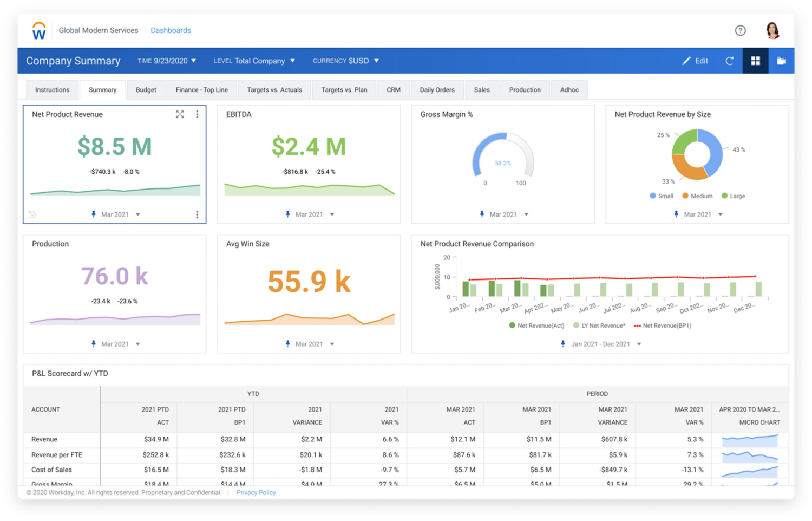Refresh the dashboard with the reload icon
Viewport: 812px width, 521px height.
point(729,61)
